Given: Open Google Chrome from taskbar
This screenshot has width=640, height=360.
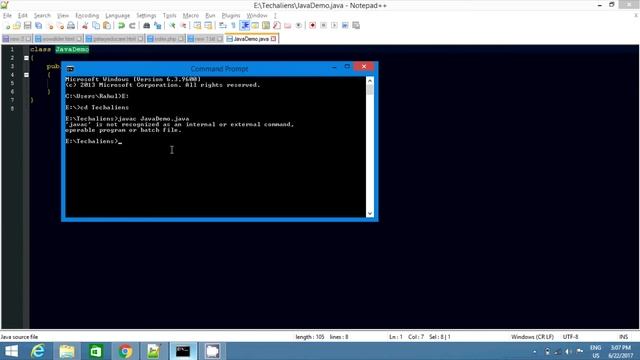Looking at the screenshot, I should [x=125, y=351].
